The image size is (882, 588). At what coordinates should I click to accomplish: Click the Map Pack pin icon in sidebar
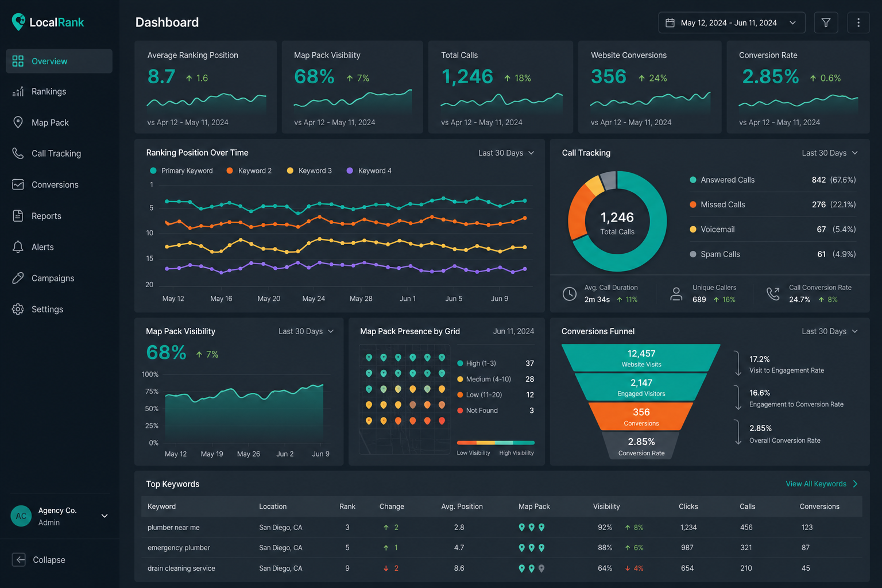pyautogui.click(x=18, y=122)
